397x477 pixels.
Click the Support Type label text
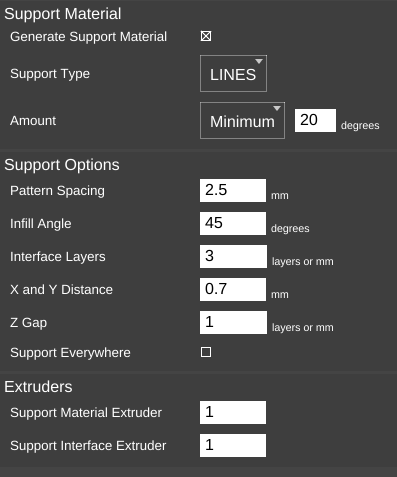pyautogui.click(x=50, y=74)
